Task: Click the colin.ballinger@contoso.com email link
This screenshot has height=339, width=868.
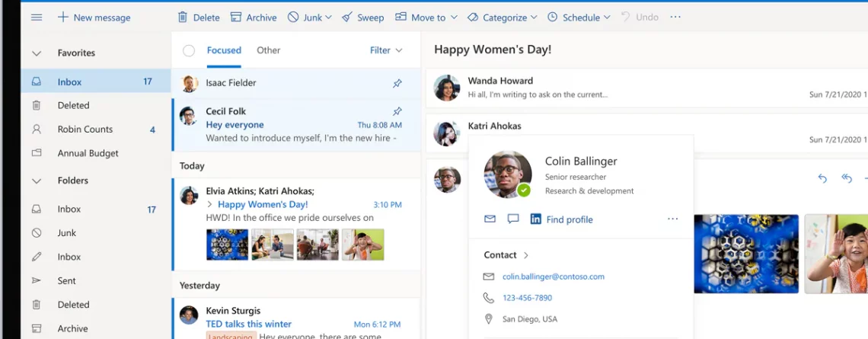Action: (553, 277)
